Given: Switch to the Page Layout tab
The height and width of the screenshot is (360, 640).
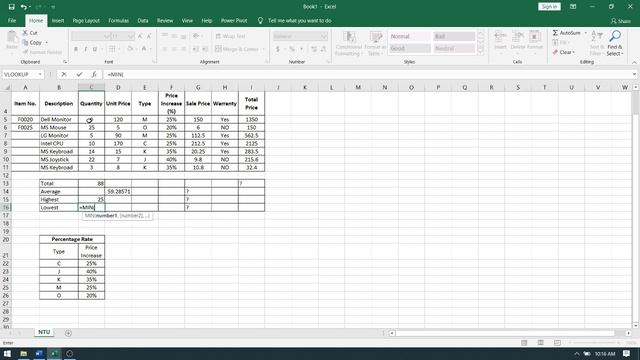Looking at the screenshot, I should pos(86,20).
